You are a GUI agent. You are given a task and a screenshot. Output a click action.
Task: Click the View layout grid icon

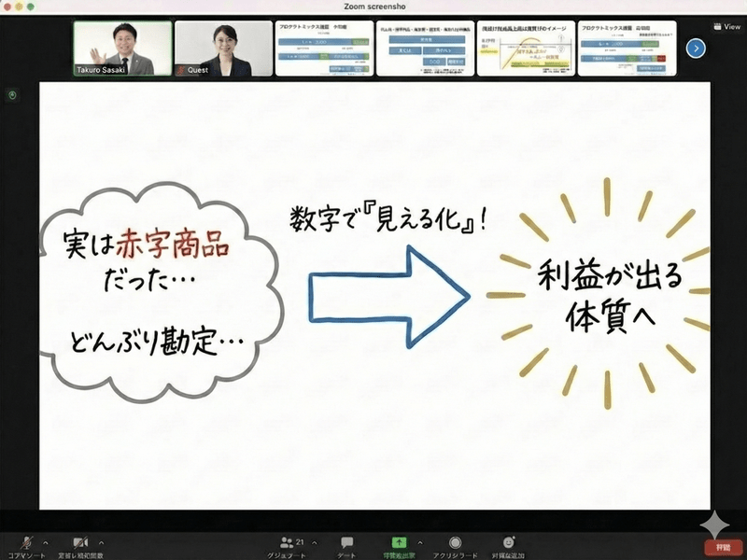(x=717, y=27)
